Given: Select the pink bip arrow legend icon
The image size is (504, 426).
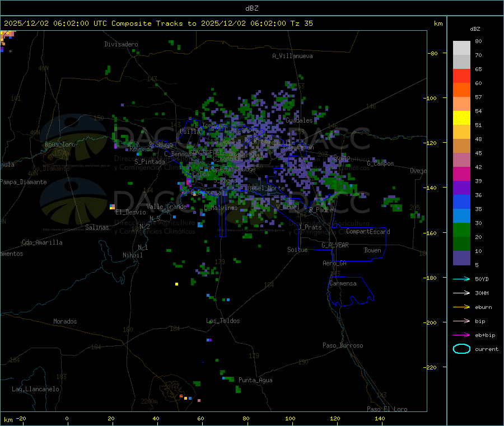Looking at the screenshot, I should pos(461,321).
